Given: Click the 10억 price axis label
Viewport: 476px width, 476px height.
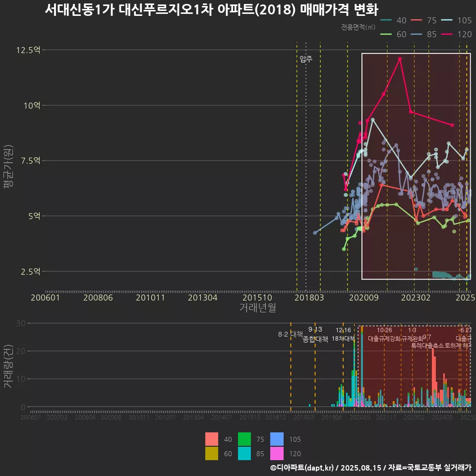Looking at the screenshot, I should (x=32, y=105).
